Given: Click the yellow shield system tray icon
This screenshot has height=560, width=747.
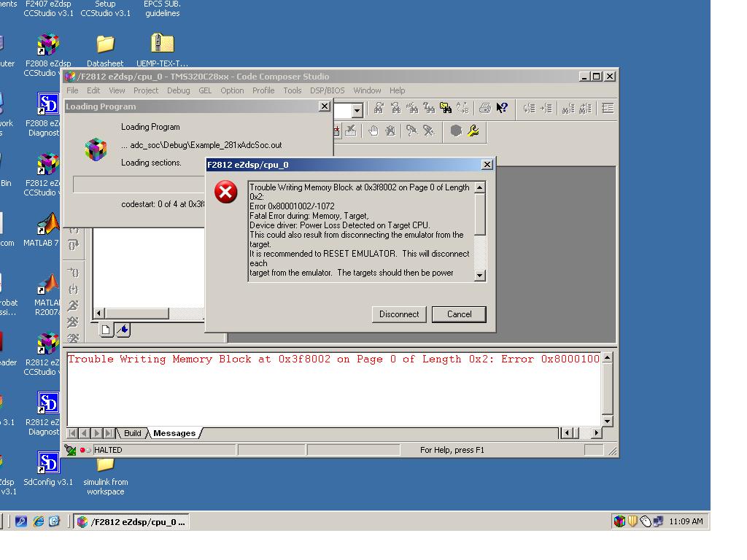Looking at the screenshot, I should point(632,521).
